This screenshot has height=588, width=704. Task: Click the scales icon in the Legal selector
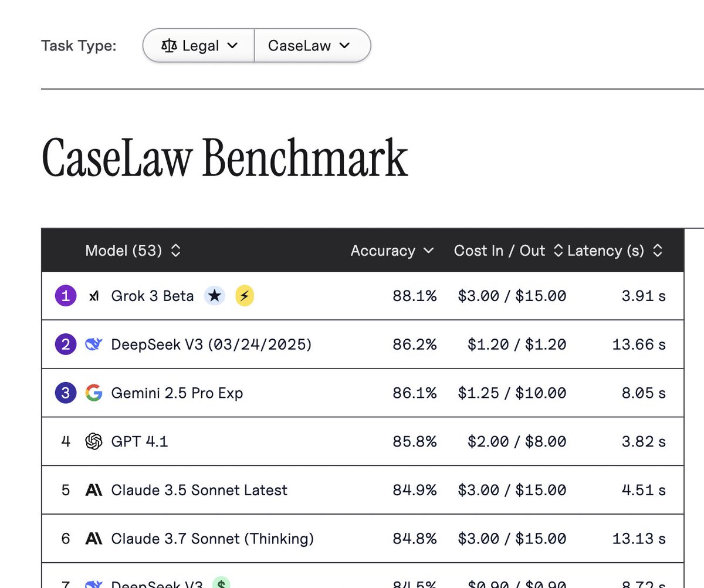point(169,46)
